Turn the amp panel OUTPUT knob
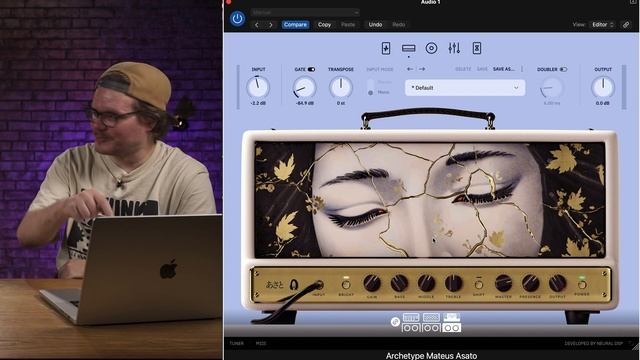 pos(557,283)
